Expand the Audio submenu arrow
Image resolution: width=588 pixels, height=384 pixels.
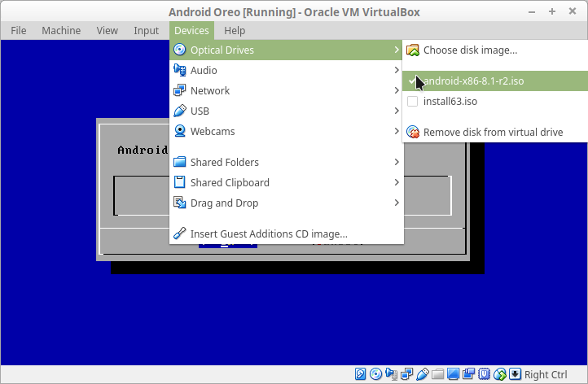[x=397, y=70]
